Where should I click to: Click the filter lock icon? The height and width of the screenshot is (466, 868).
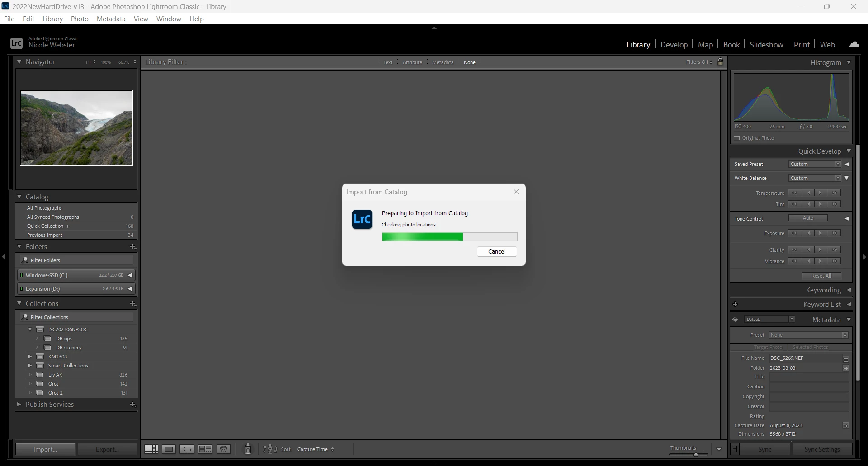[x=721, y=61]
